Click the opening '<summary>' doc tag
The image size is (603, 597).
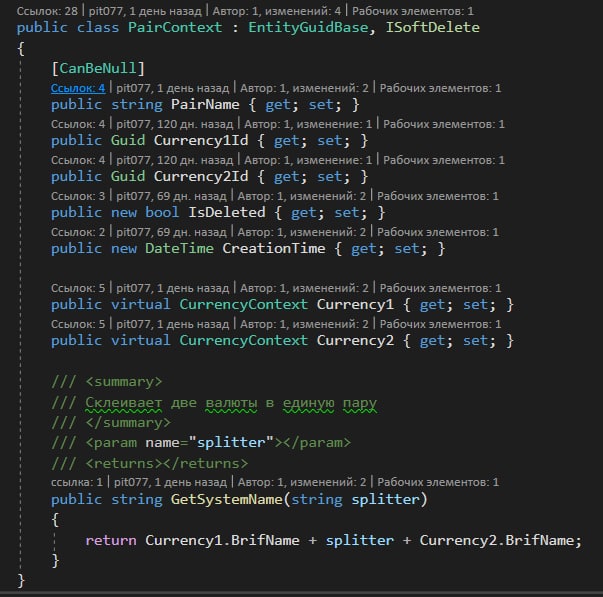point(124,382)
